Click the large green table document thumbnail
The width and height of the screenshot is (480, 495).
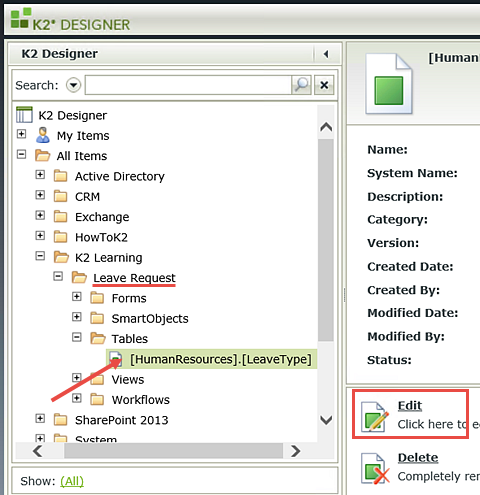(389, 84)
